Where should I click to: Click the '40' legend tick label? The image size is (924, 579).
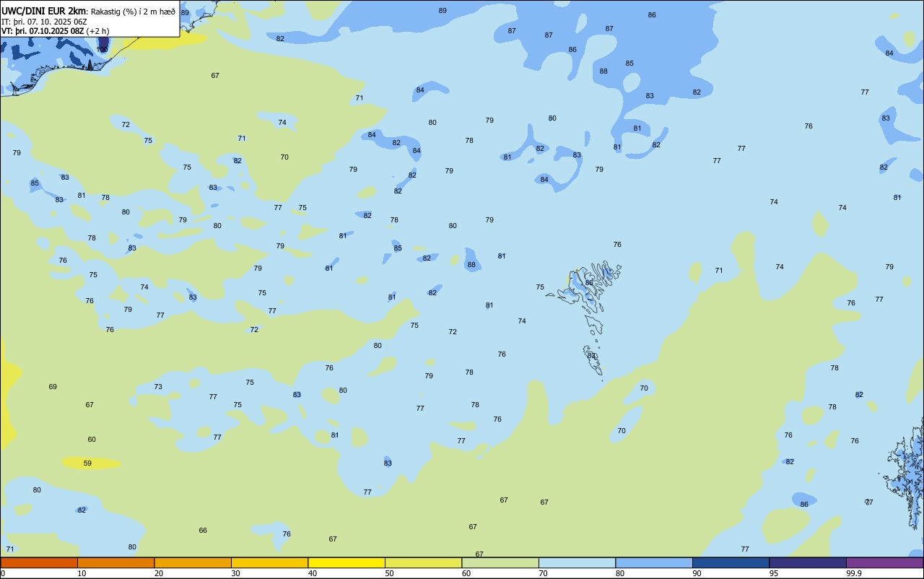313,573
